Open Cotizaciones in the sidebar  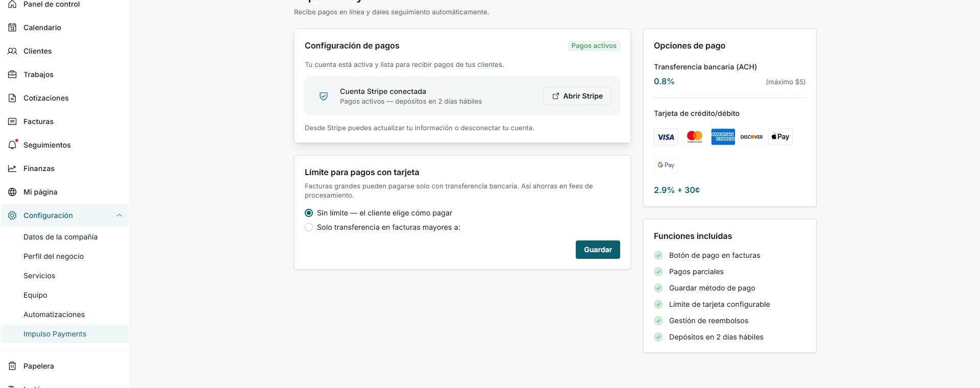tap(65, 98)
